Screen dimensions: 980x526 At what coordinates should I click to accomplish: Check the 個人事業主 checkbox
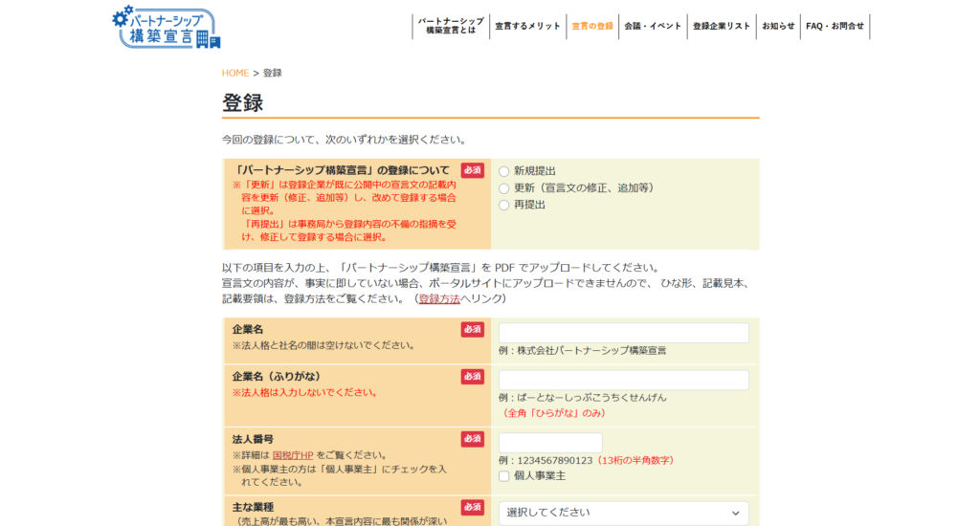coord(504,476)
